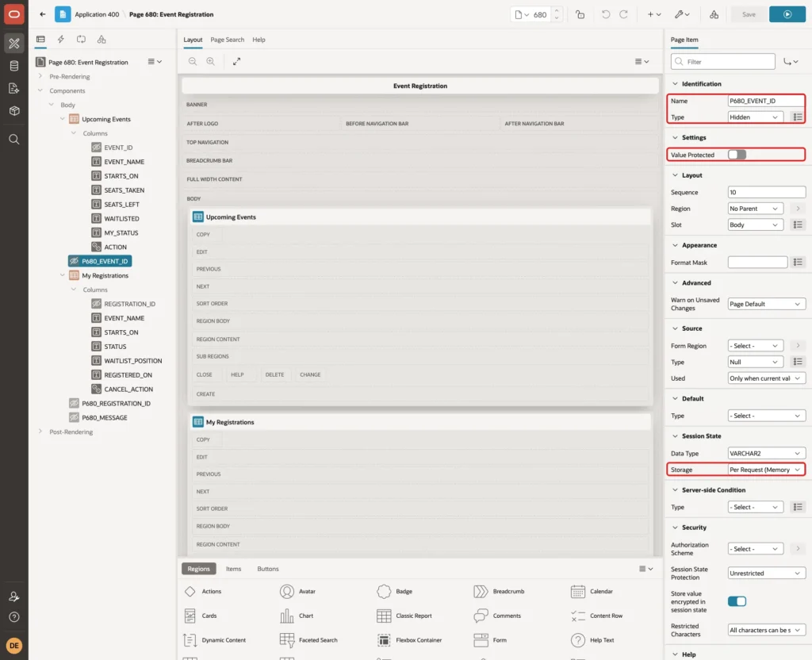Open the help question mark icon
Viewport: 812px width, 660px height.
(x=14, y=617)
